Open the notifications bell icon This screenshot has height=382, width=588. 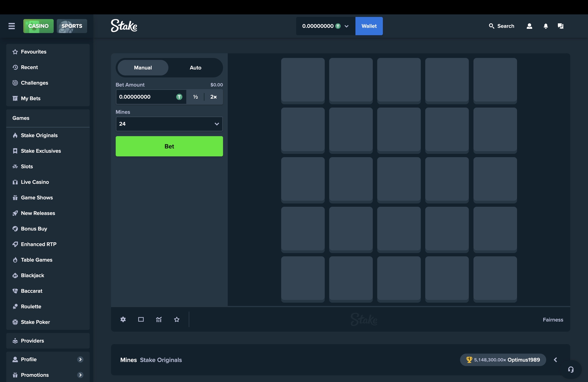tap(545, 26)
